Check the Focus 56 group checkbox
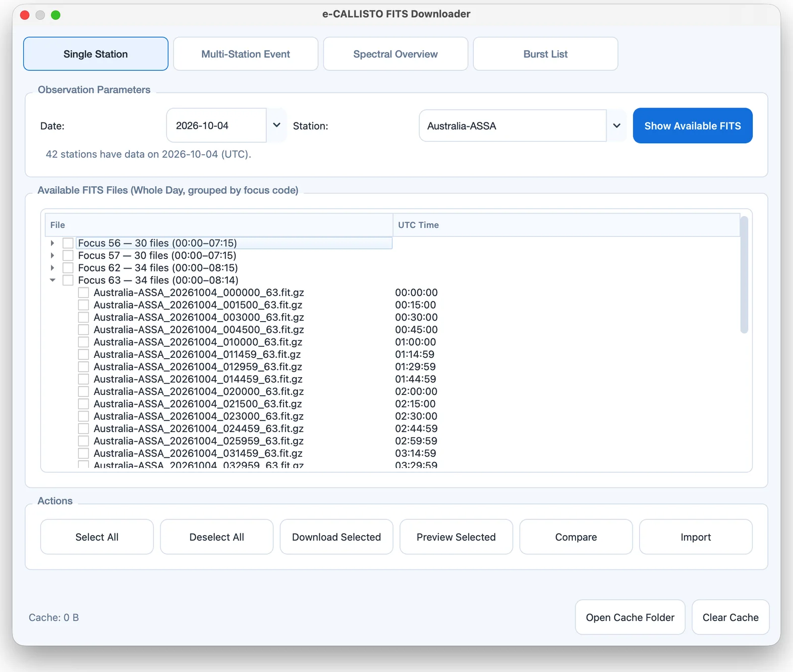Screen dimensions: 793x672 coord(68,243)
